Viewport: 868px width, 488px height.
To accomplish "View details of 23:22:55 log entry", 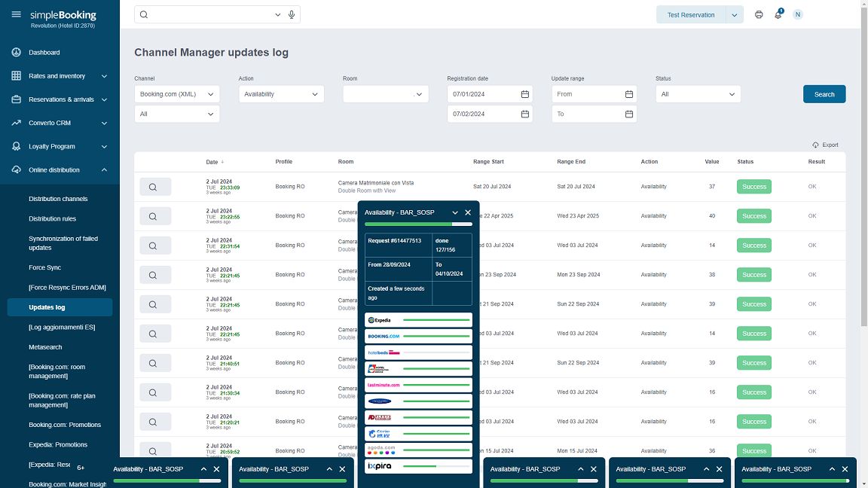I will pos(155,216).
